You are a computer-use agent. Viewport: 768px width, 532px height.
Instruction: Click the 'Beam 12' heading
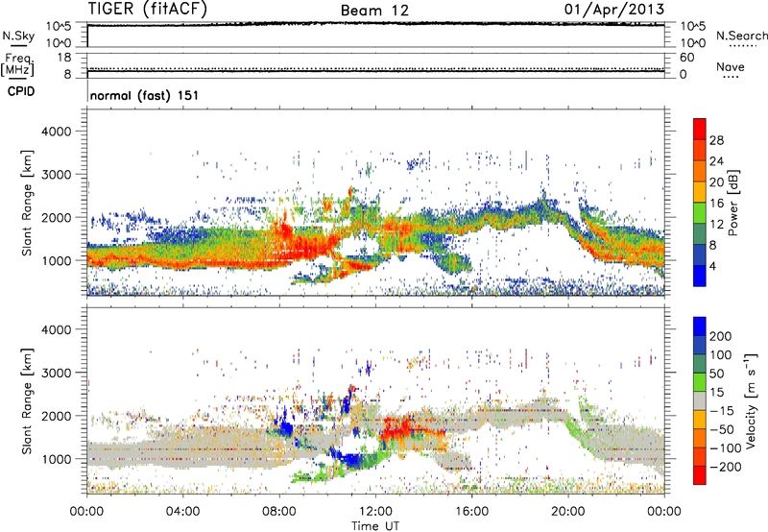(374, 11)
